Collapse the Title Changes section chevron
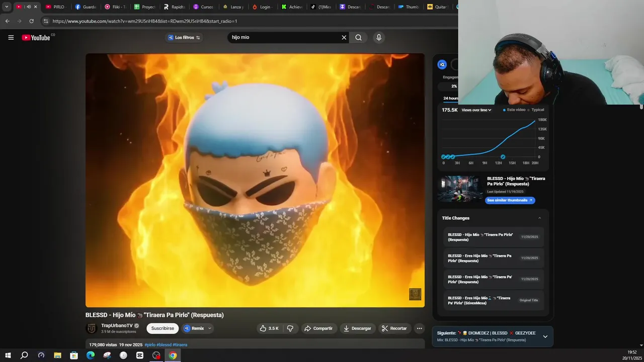The width and height of the screenshot is (644, 362). tap(540, 218)
